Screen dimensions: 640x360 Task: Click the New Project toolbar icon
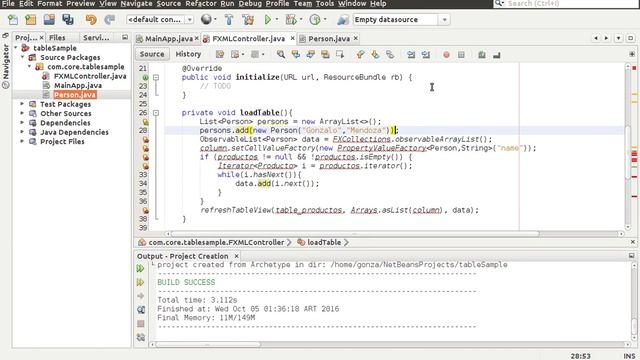[x=31, y=19]
